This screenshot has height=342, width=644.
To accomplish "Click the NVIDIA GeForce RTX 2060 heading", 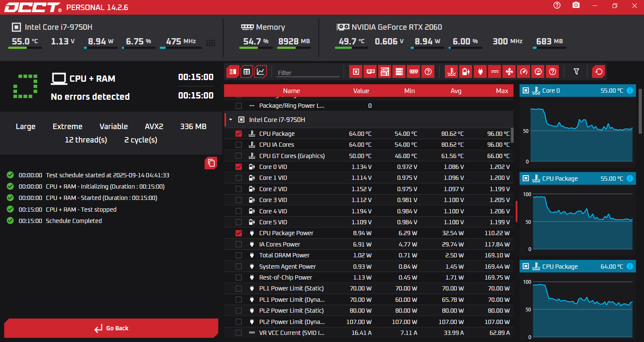I will (x=397, y=27).
